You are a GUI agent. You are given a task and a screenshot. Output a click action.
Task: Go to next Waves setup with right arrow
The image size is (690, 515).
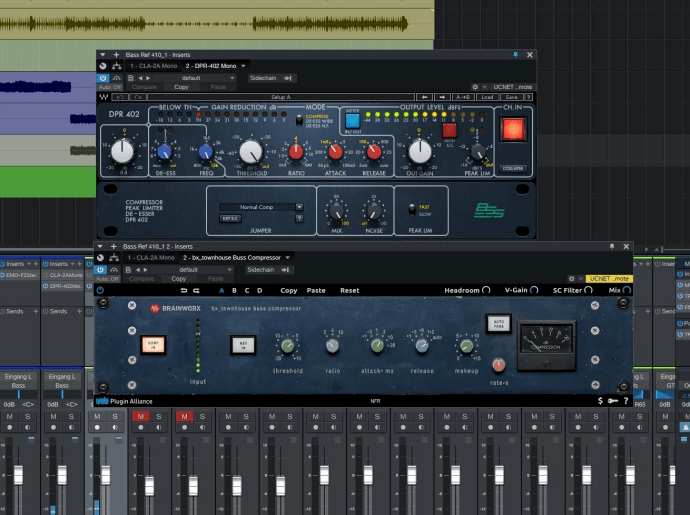click(442, 97)
